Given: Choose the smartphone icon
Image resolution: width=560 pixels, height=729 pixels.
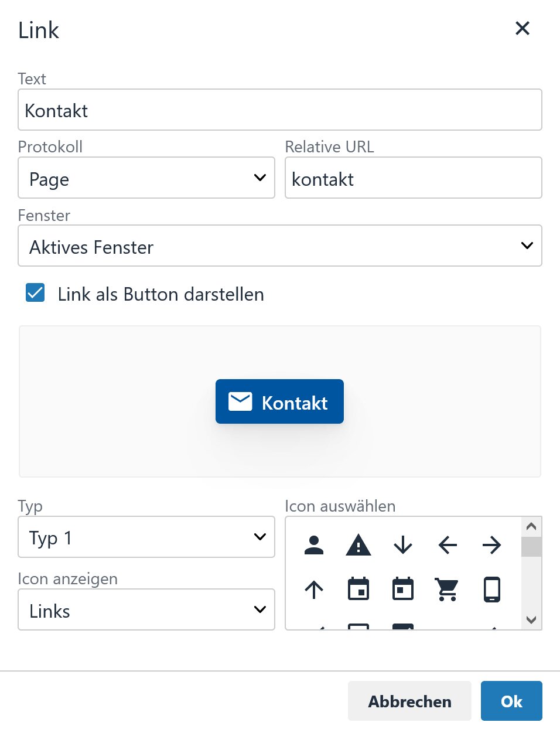Looking at the screenshot, I should pyautogui.click(x=492, y=590).
